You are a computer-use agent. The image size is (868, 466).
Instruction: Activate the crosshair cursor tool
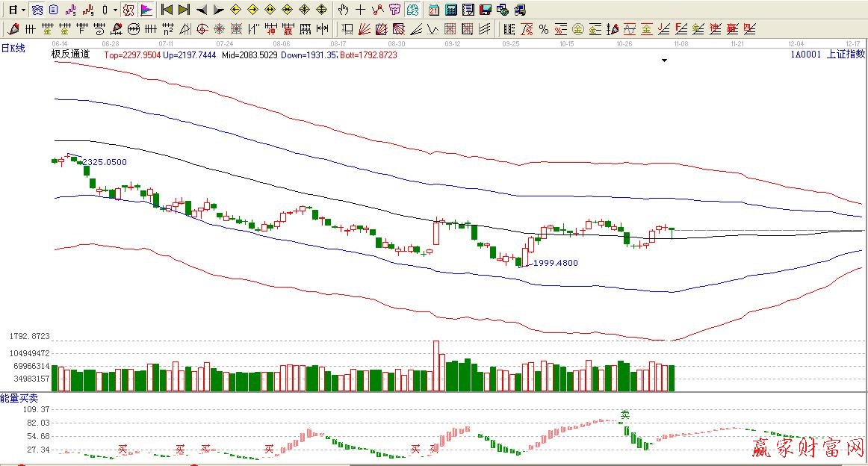[360, 10]
